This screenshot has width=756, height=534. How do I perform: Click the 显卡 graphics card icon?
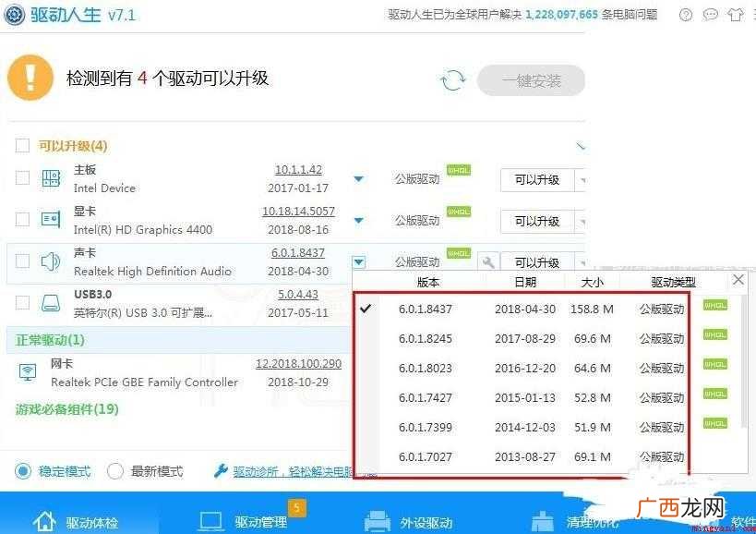pyautogui.click(x=51, y=220)
